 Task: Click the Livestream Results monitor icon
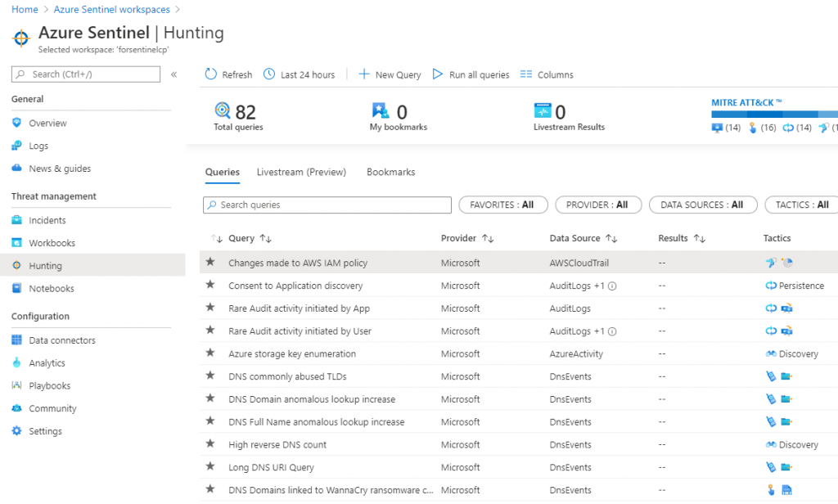tap(543, 110)
